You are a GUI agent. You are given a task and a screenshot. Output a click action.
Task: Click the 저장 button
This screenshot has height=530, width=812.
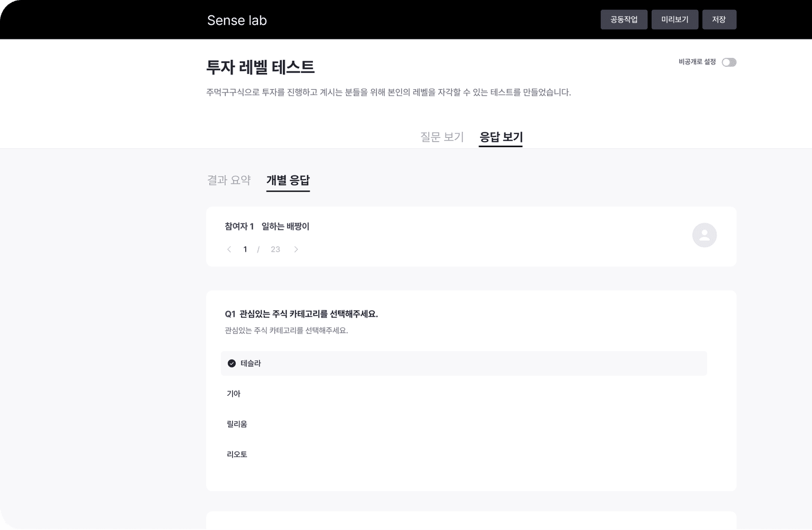tap(719, 19)
